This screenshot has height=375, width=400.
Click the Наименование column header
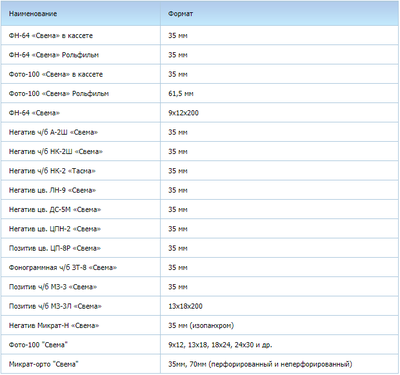point(33,14)
